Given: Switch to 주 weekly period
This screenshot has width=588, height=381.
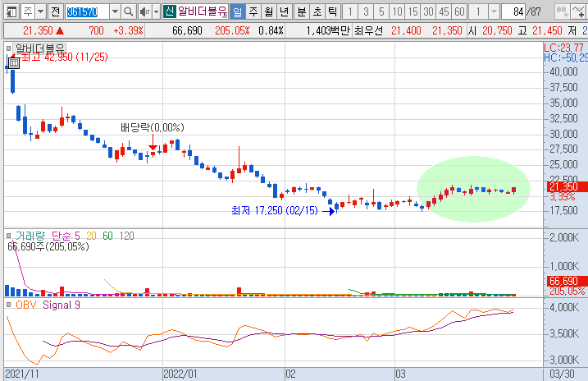Looking at the screenshot, I should coord(253,12).
